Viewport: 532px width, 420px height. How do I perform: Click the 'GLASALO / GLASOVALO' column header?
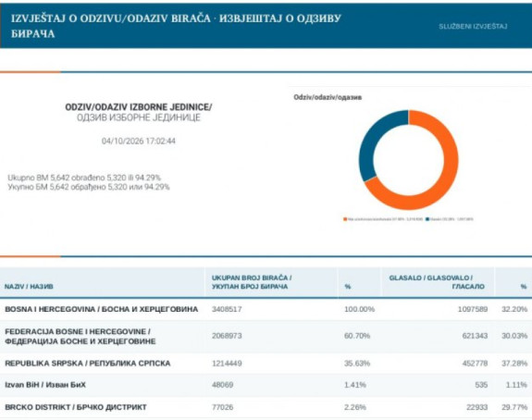pos(437,282)
